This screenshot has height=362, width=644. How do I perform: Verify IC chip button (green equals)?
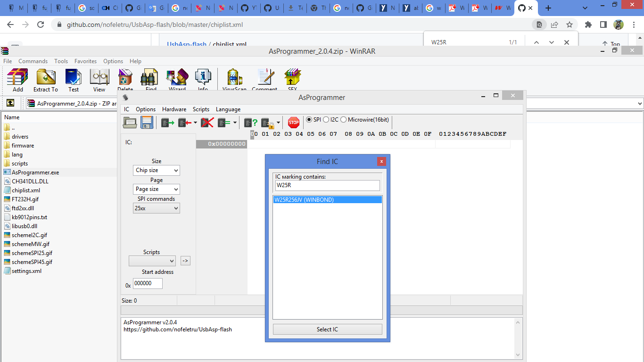(224, 123)
